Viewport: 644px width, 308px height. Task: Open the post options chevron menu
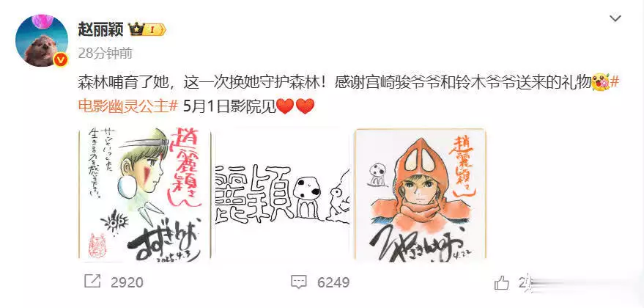[x=615, y=18]
